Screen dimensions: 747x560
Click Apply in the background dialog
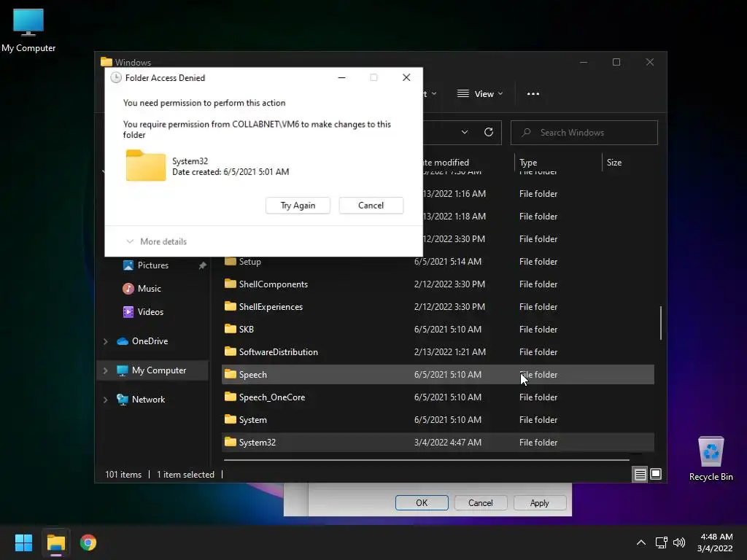tap(539, 503)
